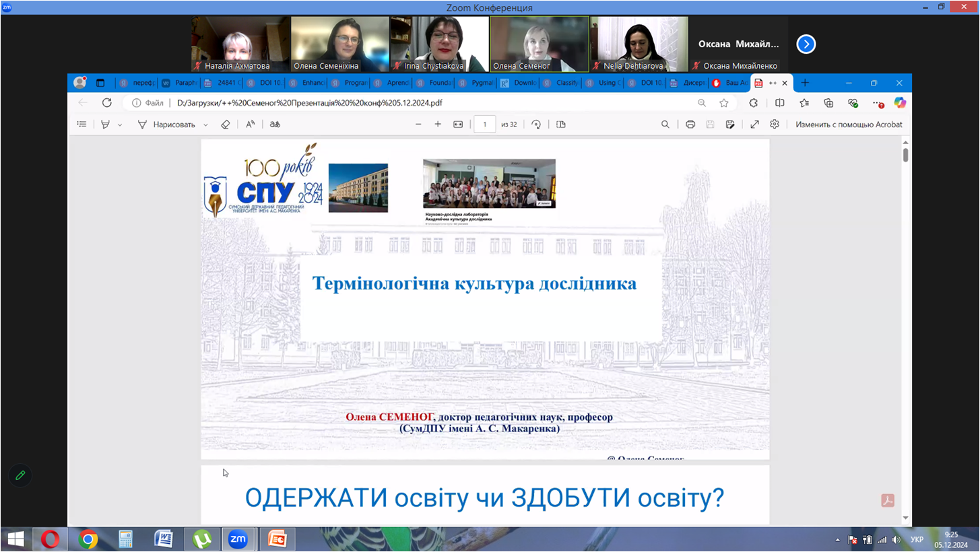Open the Copilot icon in Edge

900,103
